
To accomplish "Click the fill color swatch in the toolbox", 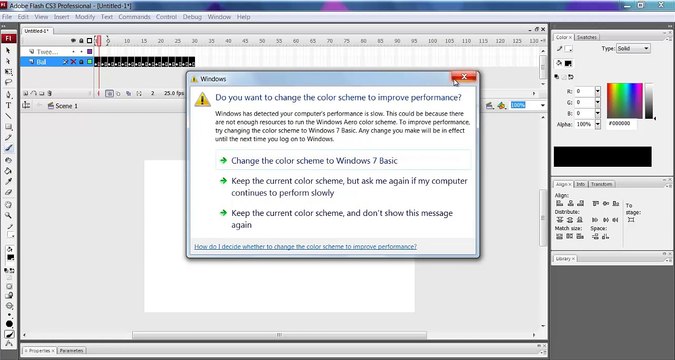I will (11, 258).
